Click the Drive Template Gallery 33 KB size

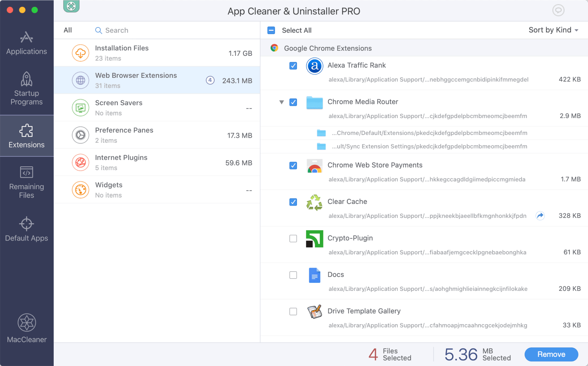click(x=571, y=325)
